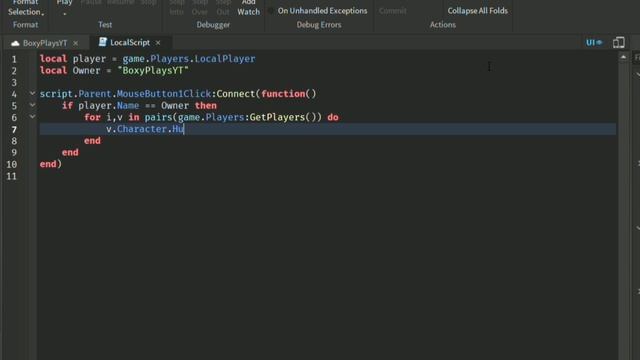
Task: Collapse the if-block fold on line 5
Action: 32,105
